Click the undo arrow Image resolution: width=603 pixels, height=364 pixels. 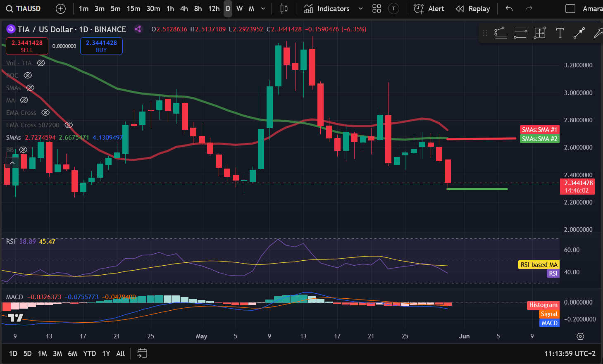click(x=509, y=9)
